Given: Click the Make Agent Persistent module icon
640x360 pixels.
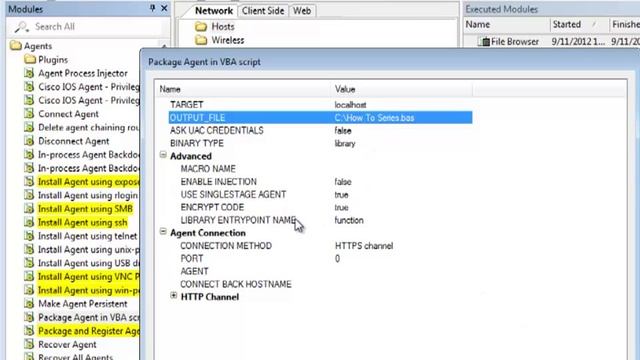Looking at the screenshot, I should 29,303.
